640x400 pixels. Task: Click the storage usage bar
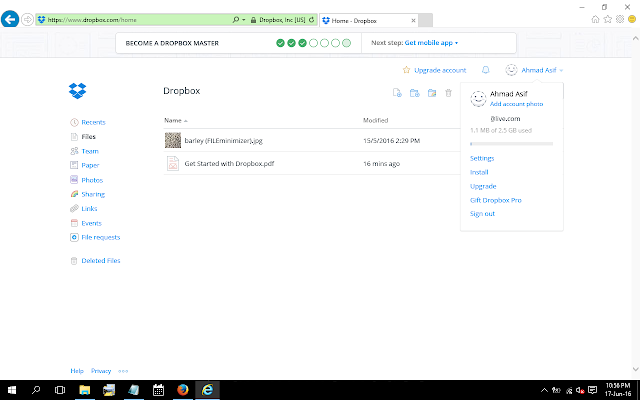pos(511,144)
